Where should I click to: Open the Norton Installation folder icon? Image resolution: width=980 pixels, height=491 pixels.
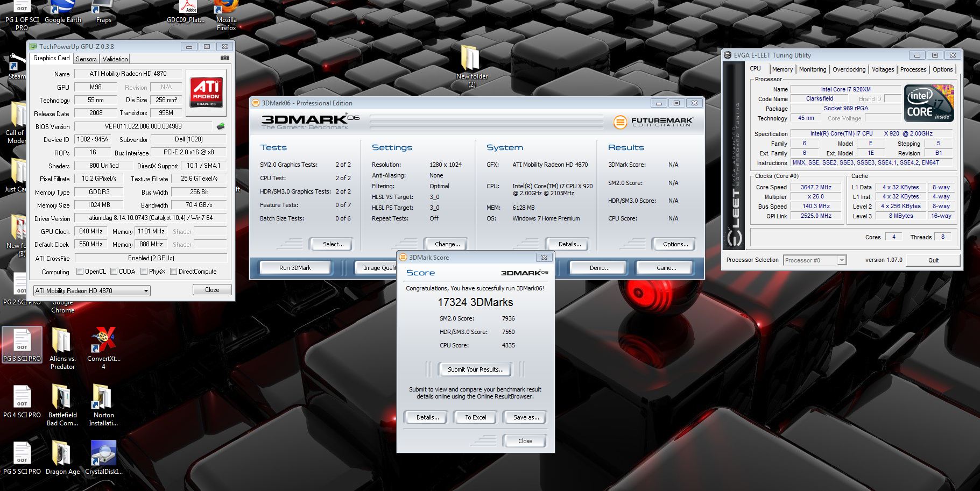click(x=103, y=406)
